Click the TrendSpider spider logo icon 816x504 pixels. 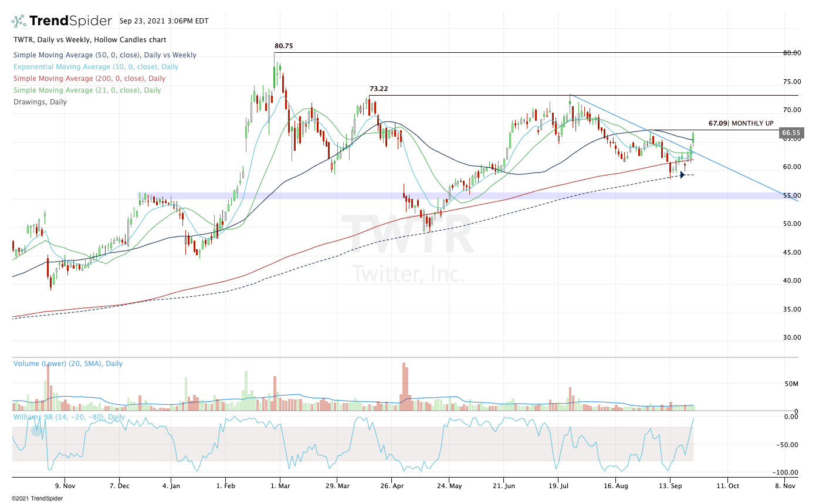click(19, 21)
